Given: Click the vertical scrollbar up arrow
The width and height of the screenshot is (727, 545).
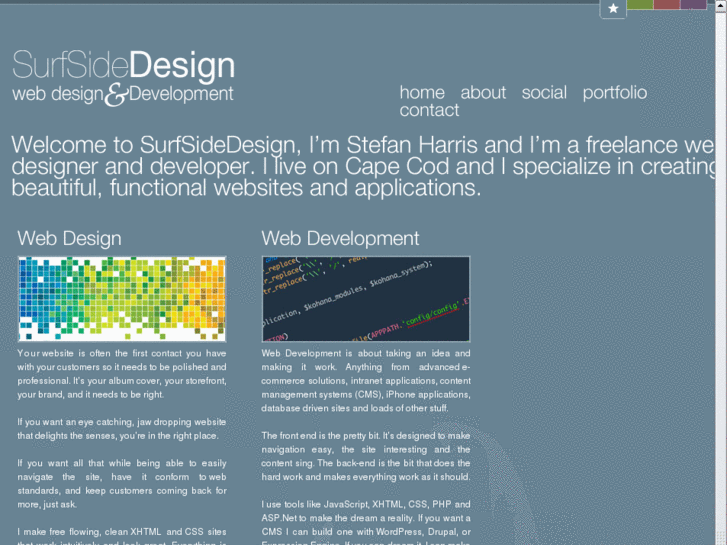Looking at the screenshot, I should pyautogui.click(x=721, y=6).
